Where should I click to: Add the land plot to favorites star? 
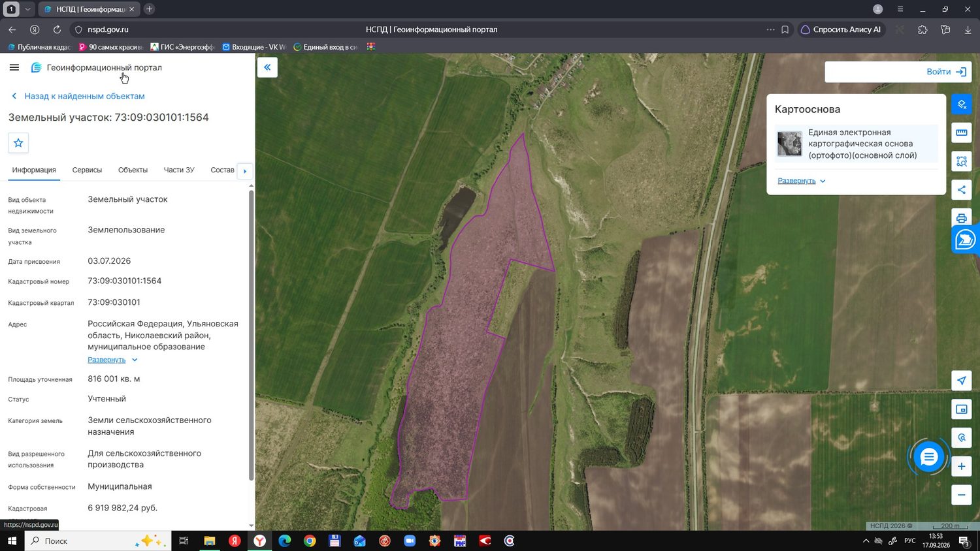point(18,143)
